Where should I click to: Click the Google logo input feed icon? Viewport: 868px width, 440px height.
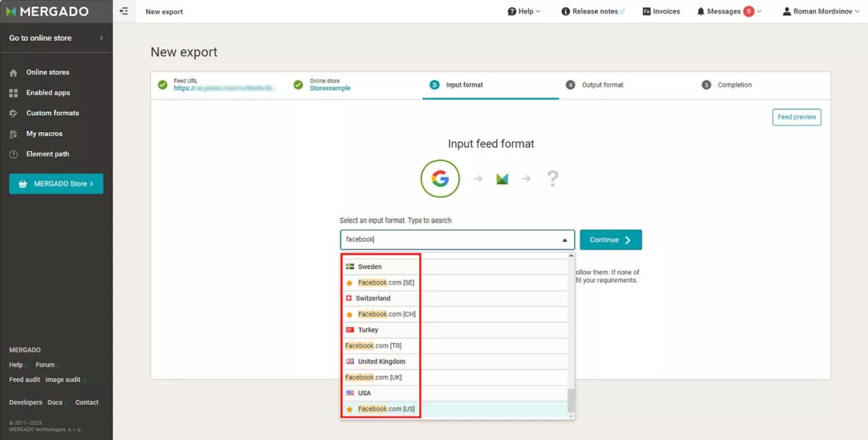click(440, 178)
